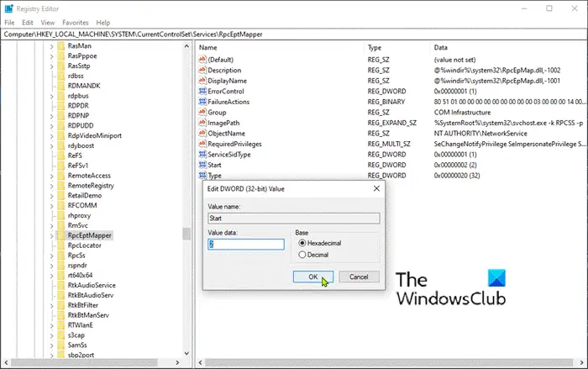Click the rdyboost folder icon

(x=61, y=145)
